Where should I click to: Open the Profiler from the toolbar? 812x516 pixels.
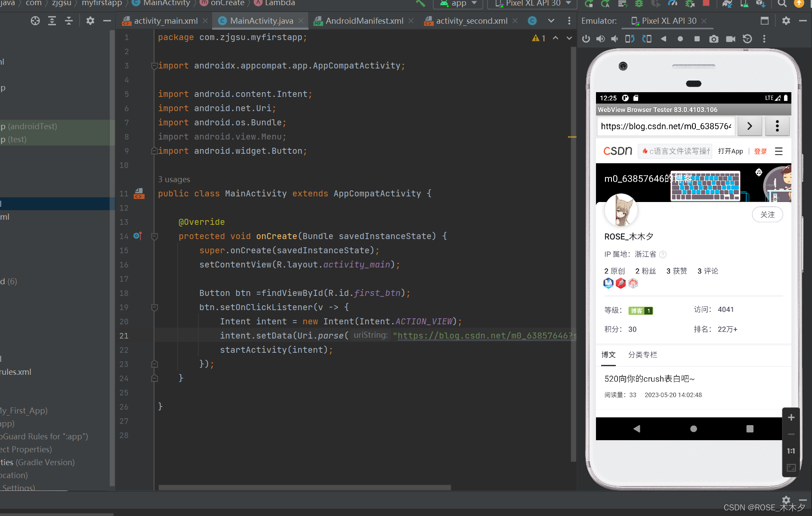[673, 4]
